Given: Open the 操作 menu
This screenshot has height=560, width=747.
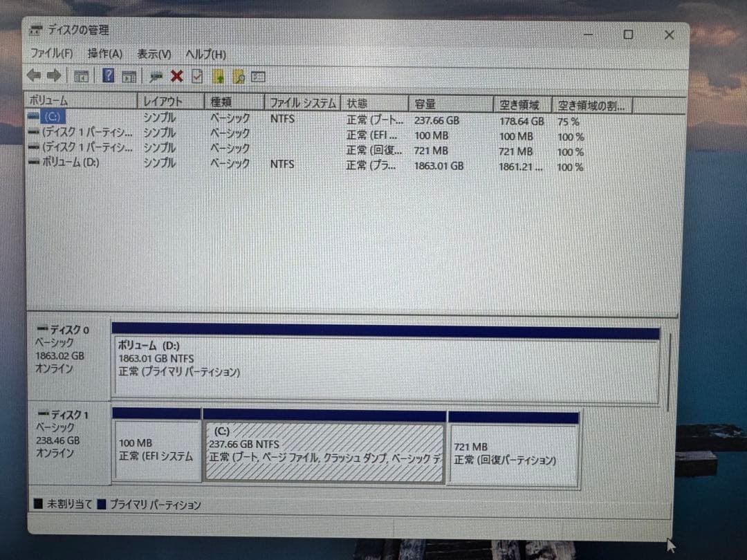Looking at the screenshot, I should 104,53.
